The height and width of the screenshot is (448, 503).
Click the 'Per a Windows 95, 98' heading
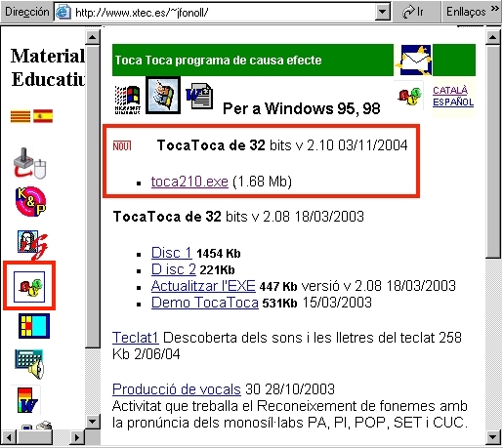pyautogui.click(x=302, y=108)
